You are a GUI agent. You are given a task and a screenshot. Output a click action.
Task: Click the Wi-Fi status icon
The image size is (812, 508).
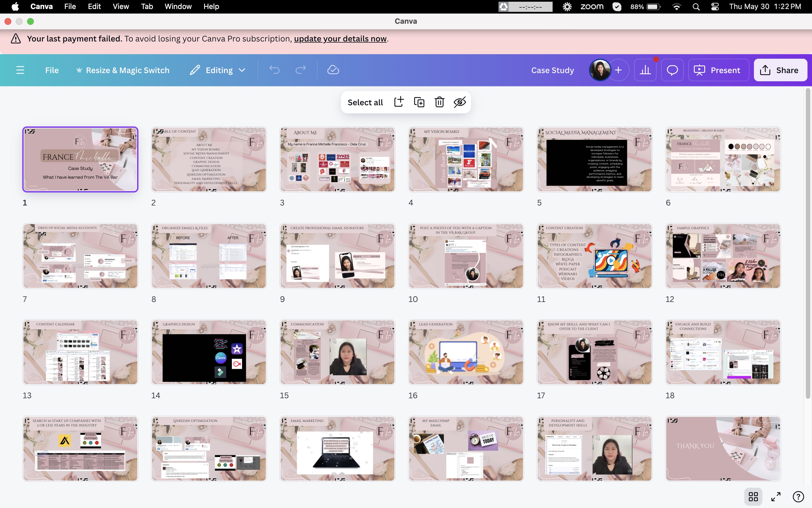676,6
